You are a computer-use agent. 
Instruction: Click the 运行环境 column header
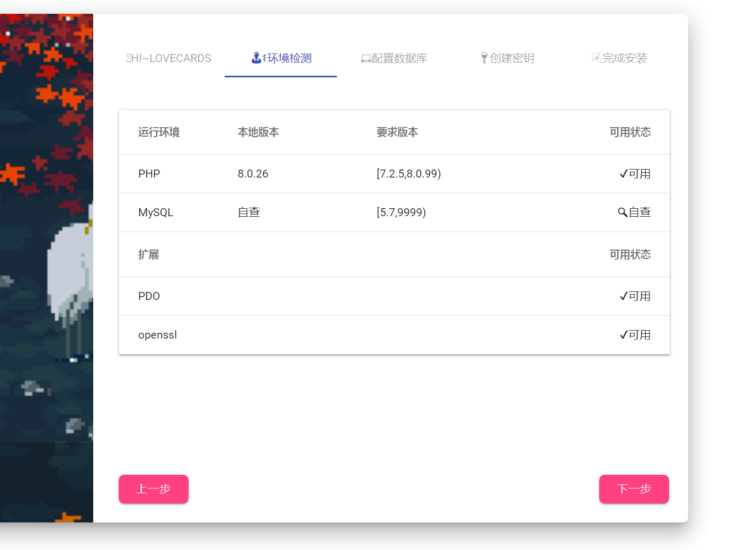159,132
